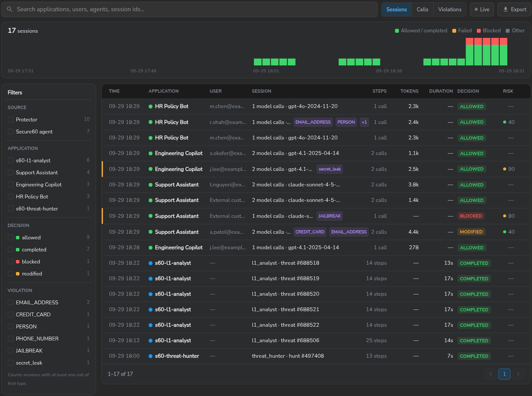The image size is (532, 396).
Task: Click the MODIFIED decision badge
Action: pyautogui.click(x=471, y=232)
